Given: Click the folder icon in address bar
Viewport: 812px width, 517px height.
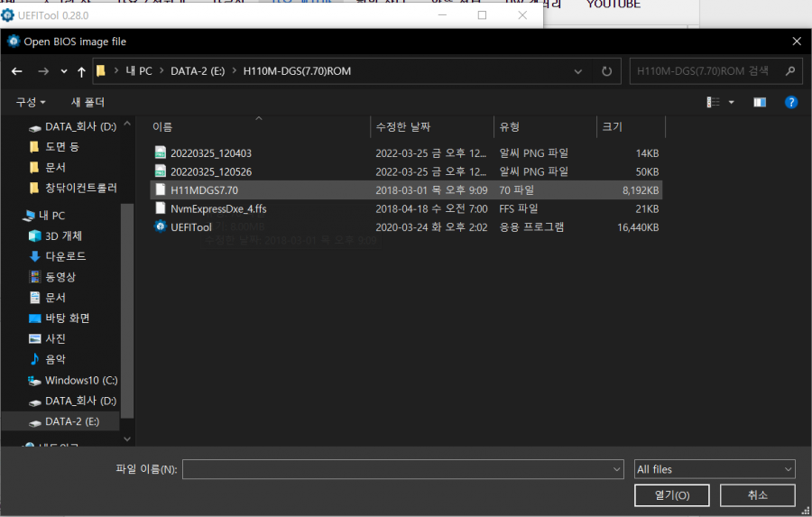Looking at the screenshot, I should 101,71.
